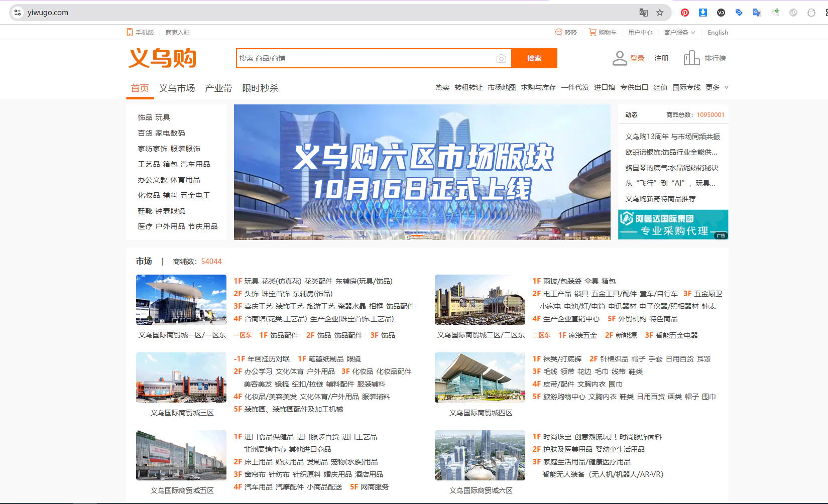
Task: Expand the 客户服务 dropdown
Action: [x=679, y=32]
